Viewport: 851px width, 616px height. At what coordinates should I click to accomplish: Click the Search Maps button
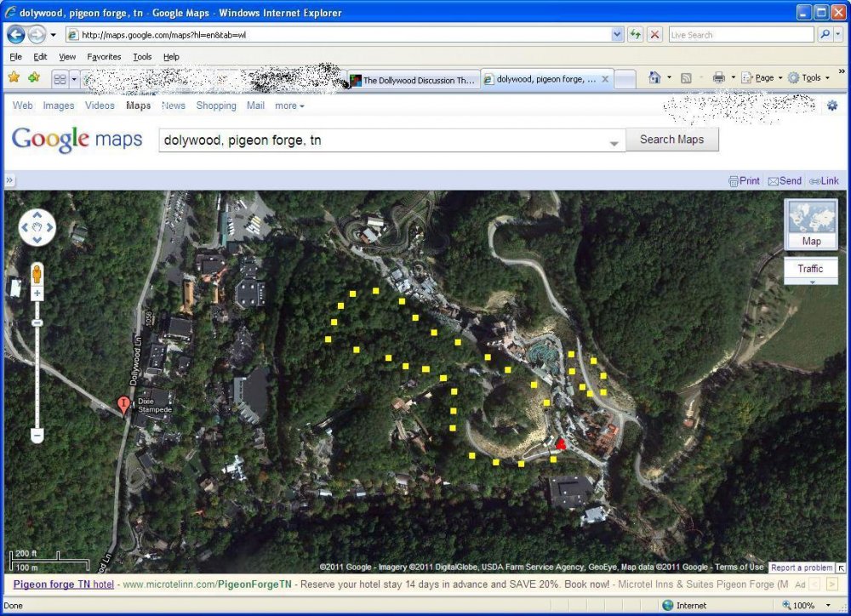(672, 139)
